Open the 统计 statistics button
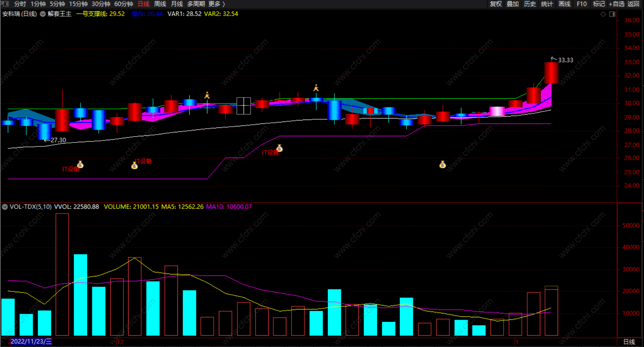Image resolution: width=644 pixels, height=347 pixels. pos(547,4)
